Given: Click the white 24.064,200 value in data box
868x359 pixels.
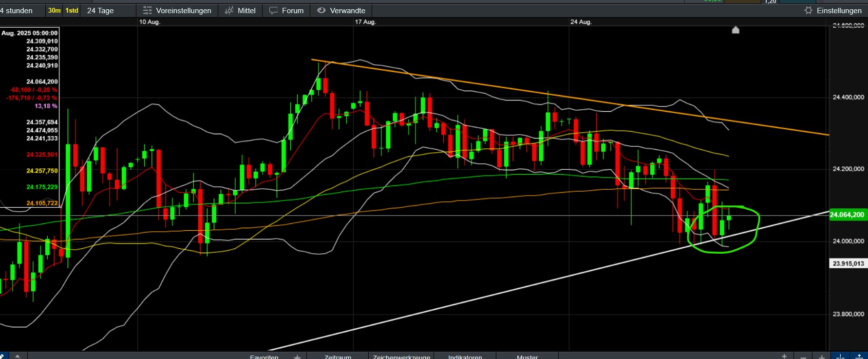Looking at the screenshot, I should click(42, 81).
